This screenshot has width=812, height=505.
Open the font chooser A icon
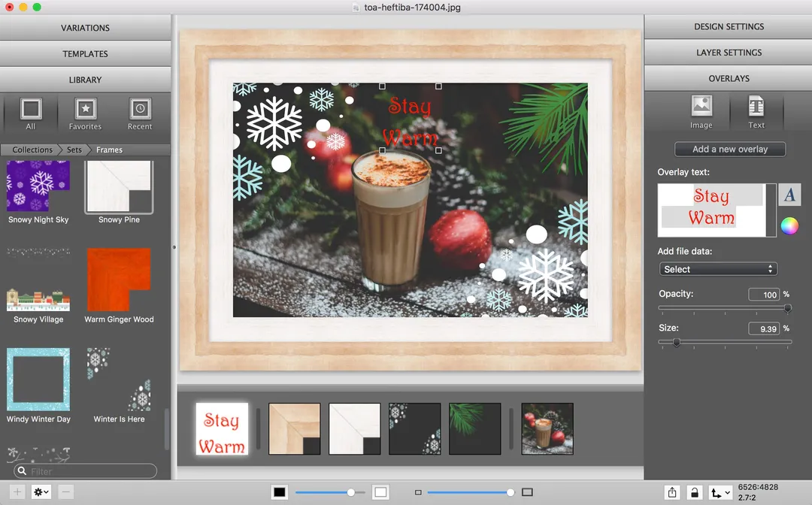pos(789,195)
